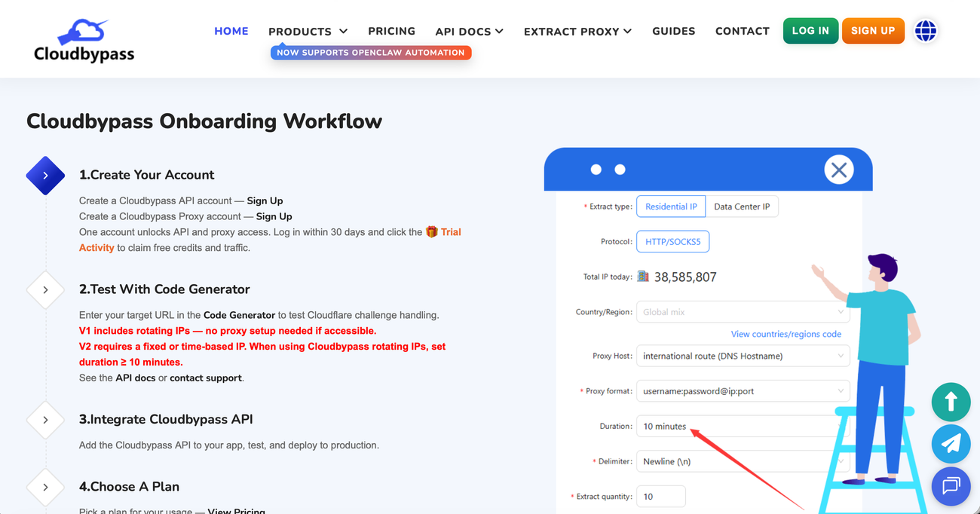The height and width of the screenshot is (514, 980).
Task: Click the Cloudbypass logo
Action: (x=84, y=41)
